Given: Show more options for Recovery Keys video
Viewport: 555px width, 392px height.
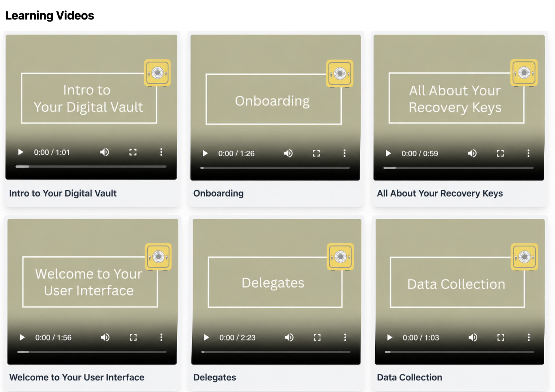Looking at the screenshot, I should [x=528, y=153].
